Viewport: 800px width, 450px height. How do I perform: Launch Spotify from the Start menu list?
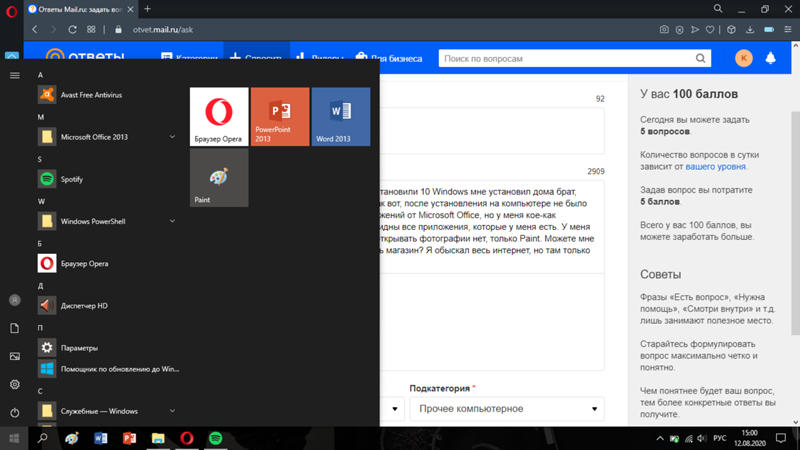[x=107, y=179]
